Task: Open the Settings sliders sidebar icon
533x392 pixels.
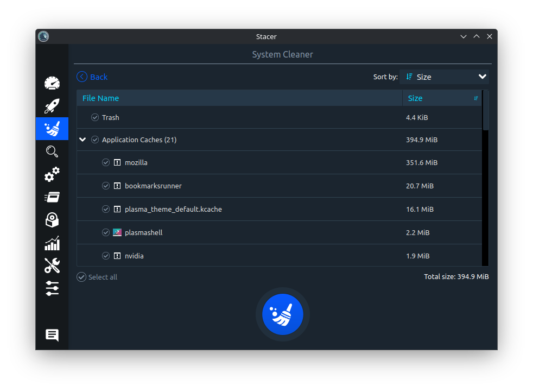Action: (52, 288)
